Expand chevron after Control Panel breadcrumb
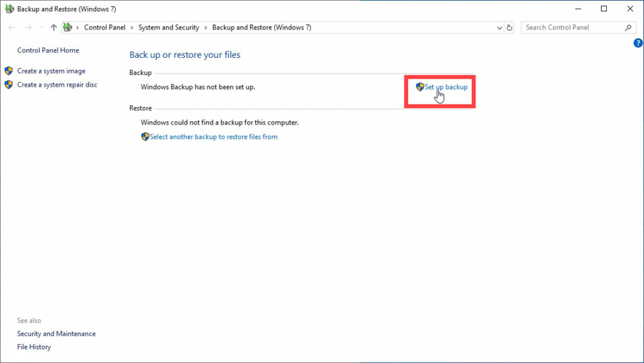Image resolution: width=644 pixels, height=363 pixels. point(132,28)
